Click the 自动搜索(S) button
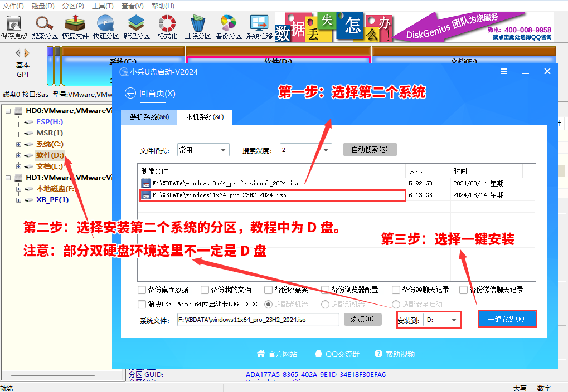 coord(370,149)
